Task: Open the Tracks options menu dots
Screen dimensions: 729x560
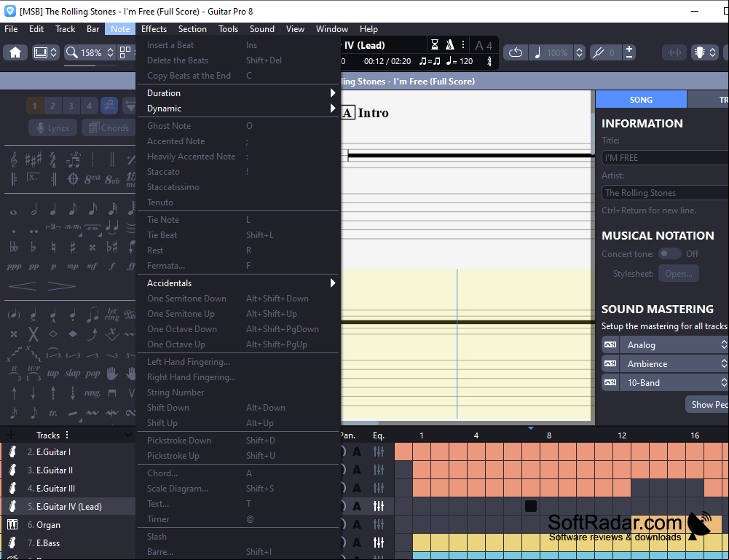Action: coord(67,435)
